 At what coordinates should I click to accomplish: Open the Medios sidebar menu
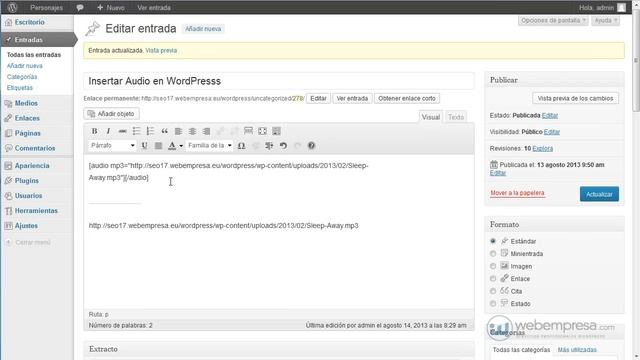(x=26, y=103)
